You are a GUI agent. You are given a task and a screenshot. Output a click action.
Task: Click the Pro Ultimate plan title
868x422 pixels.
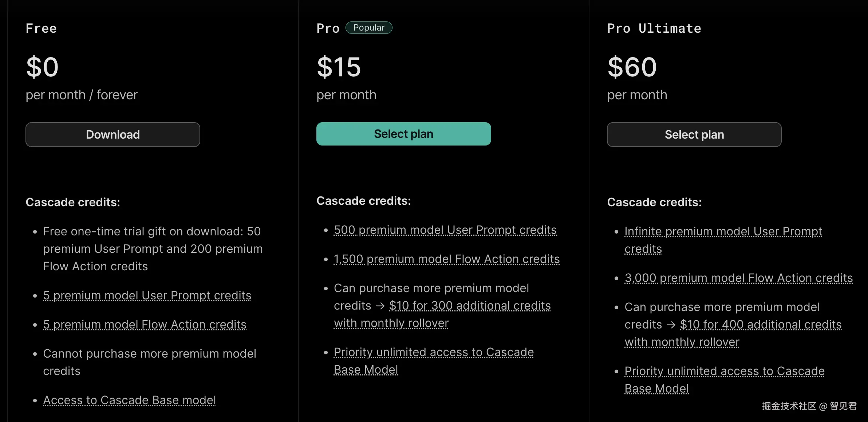(654, 28)
